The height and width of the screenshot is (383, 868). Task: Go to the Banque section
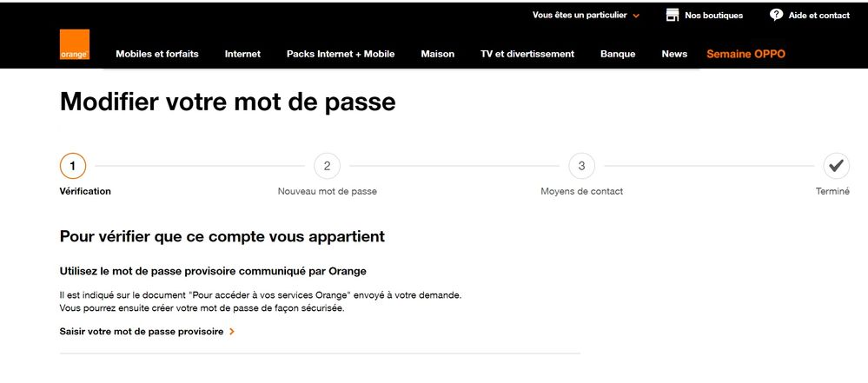[618, 54]
